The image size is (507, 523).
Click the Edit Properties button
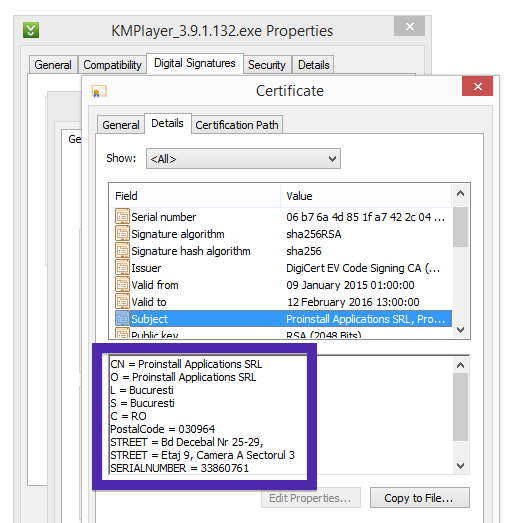pyautogui.click(x=311, y=498)
